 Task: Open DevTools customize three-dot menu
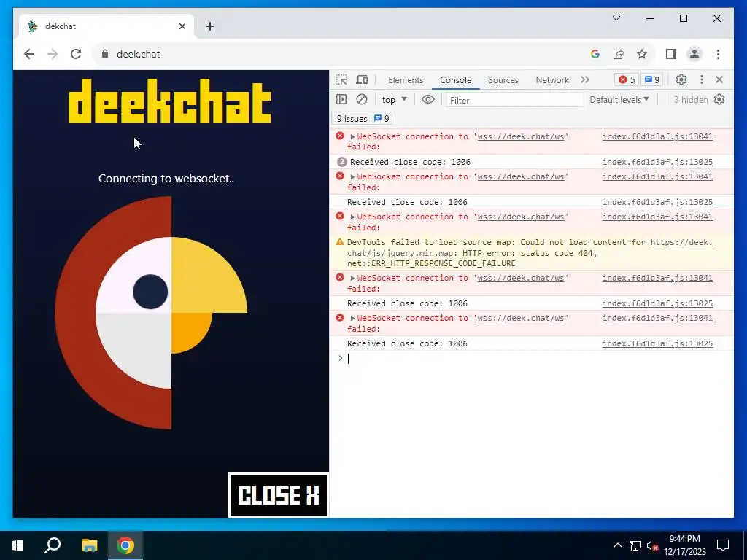tap(701, 79)
